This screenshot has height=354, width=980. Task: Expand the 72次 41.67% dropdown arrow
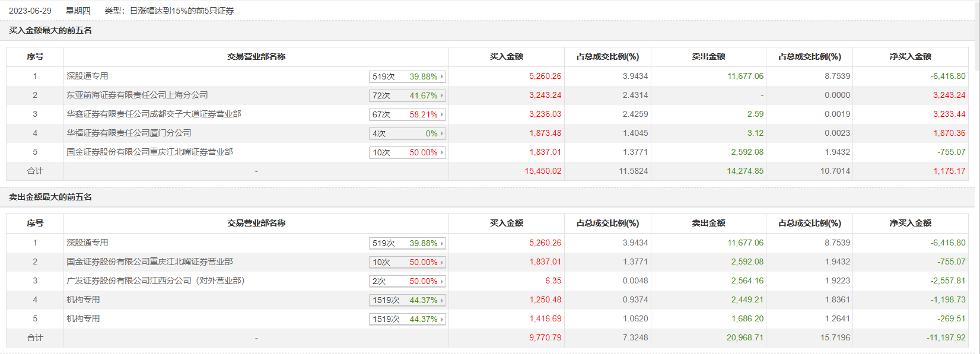coord(442,95)
